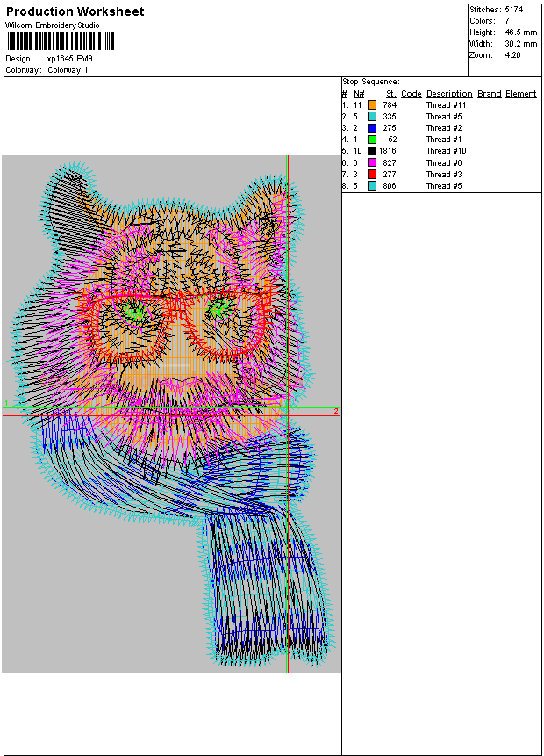The width and height of the screenshot is (544, 756).
Task: Click the magenta Thread #6 color swatch
Action: 372,162
